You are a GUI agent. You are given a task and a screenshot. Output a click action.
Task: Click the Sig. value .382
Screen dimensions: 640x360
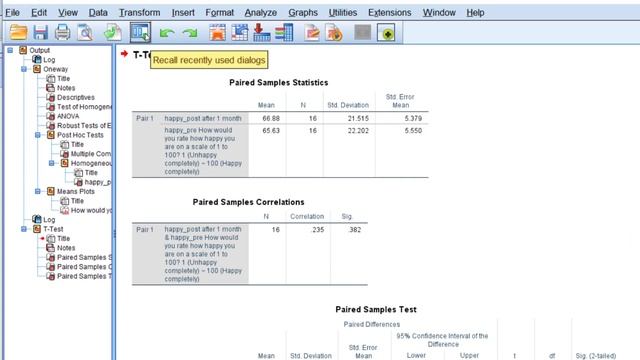pos(355,230)
